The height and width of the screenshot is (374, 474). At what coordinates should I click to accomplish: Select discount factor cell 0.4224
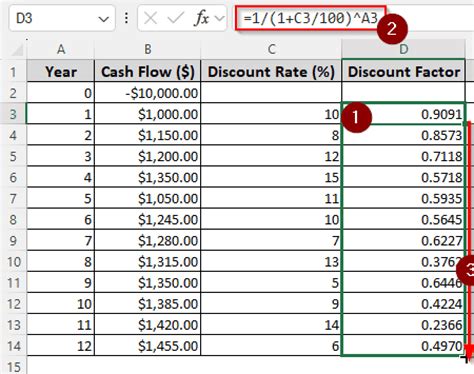tap(403, 304)
